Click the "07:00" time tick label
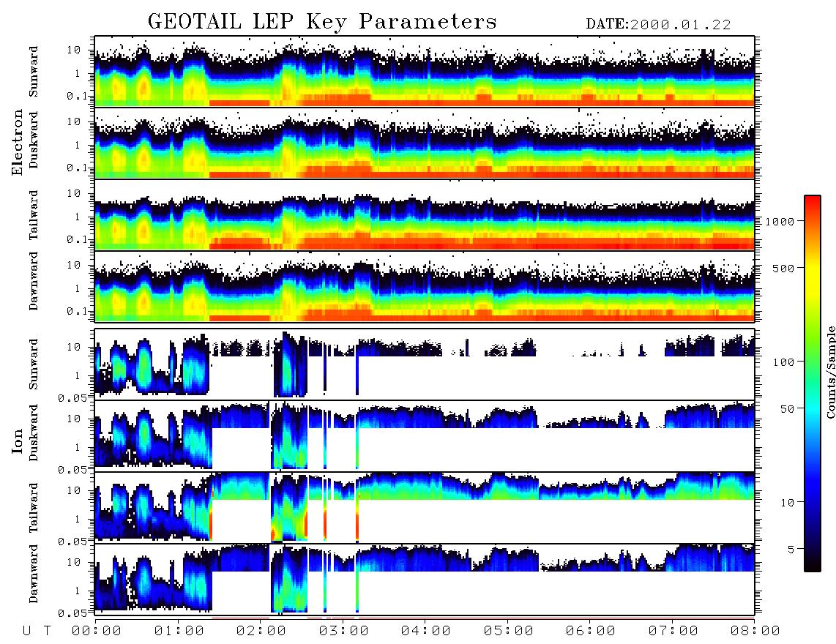836x644 pixels. point(673,632)
